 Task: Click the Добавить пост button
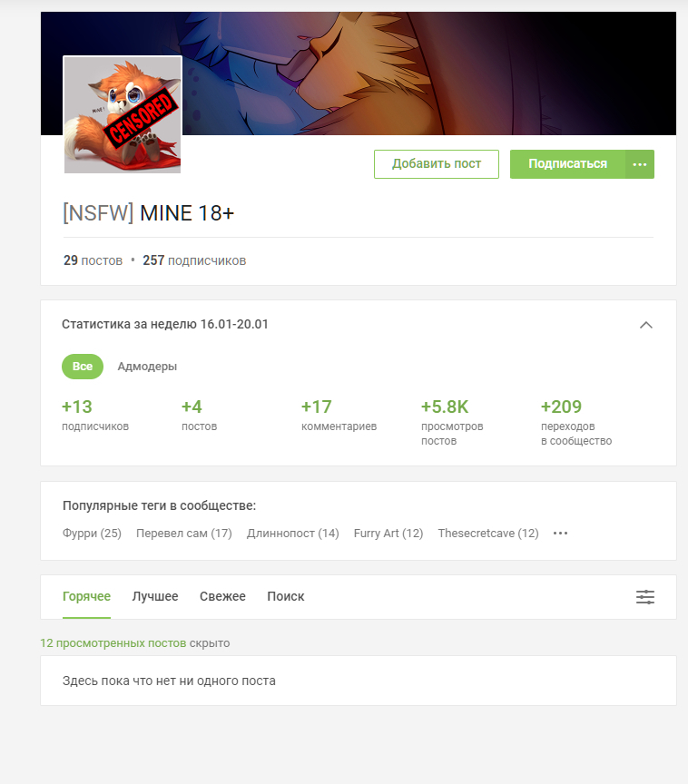[x=437, y=164]
